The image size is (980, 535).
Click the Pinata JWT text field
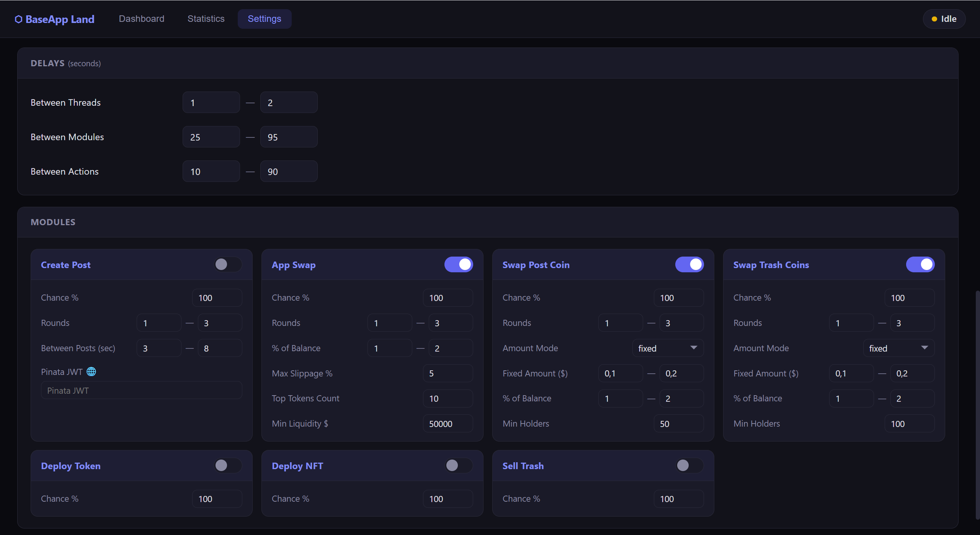[x=142, y=391]
